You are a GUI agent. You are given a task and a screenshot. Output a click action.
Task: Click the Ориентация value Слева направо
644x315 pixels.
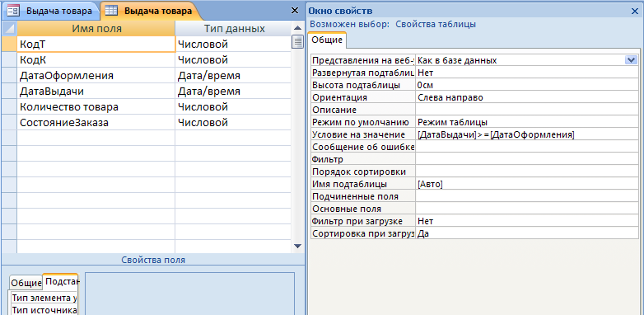(x=527, y=97)
